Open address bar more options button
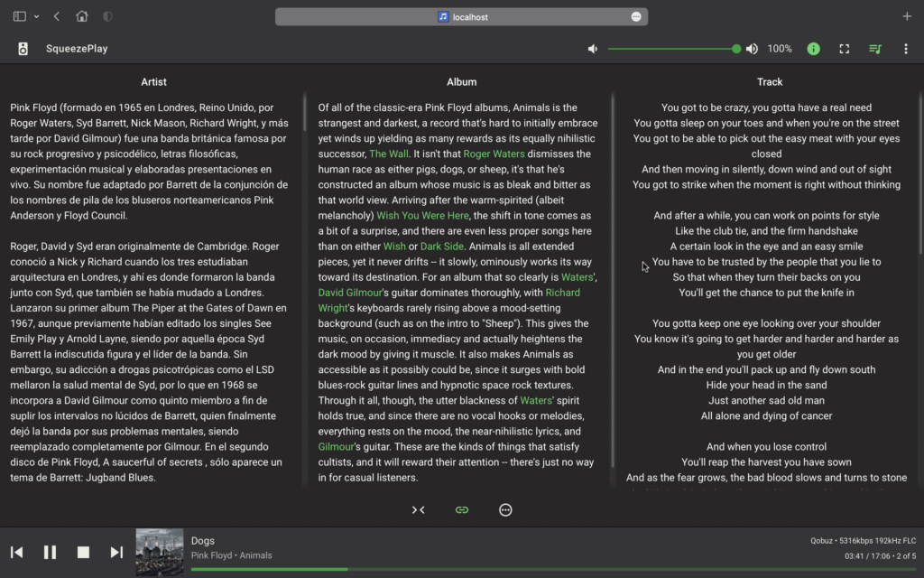 click(x=636, y=16)
